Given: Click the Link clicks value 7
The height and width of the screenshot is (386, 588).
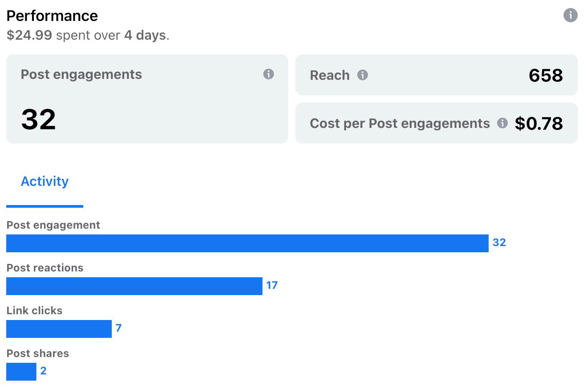Looking at the screenshot, I should [118, 328].
